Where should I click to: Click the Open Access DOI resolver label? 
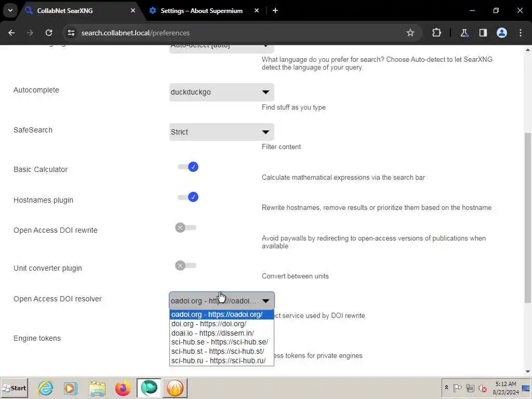coord(57,299)
